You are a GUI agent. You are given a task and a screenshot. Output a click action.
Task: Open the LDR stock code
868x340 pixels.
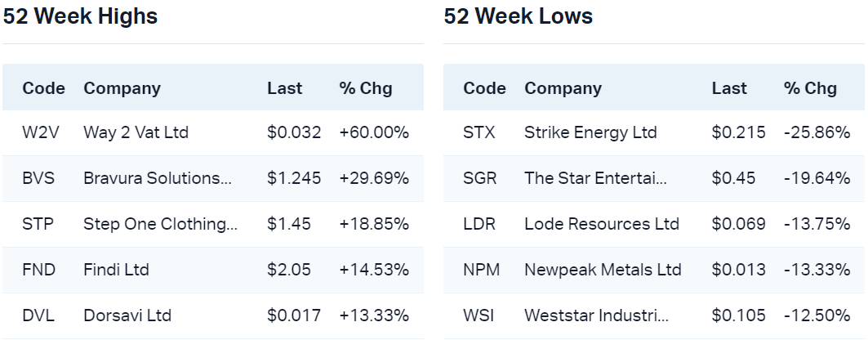(x=479, y=224)
